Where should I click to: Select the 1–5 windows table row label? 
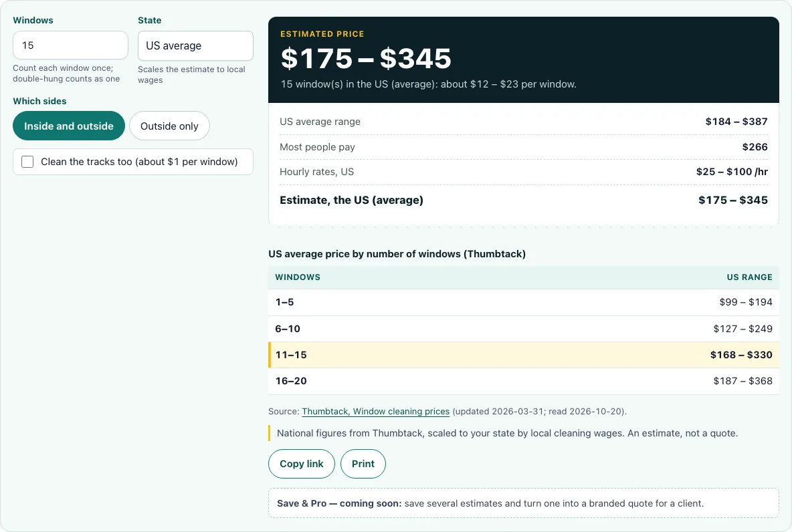tap(284, 302)
